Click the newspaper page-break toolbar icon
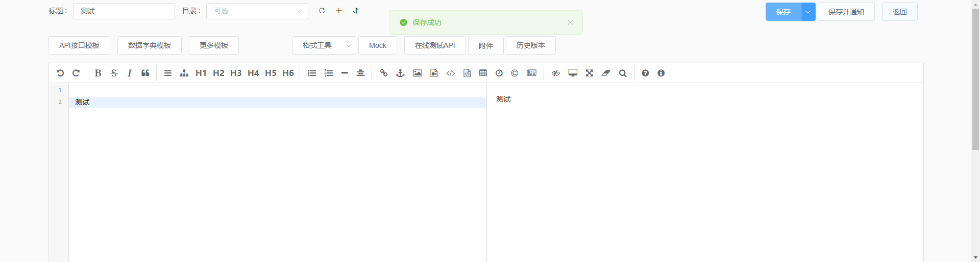Image resolution: width=980 pixels, height=262 pixels. point(532,73)
